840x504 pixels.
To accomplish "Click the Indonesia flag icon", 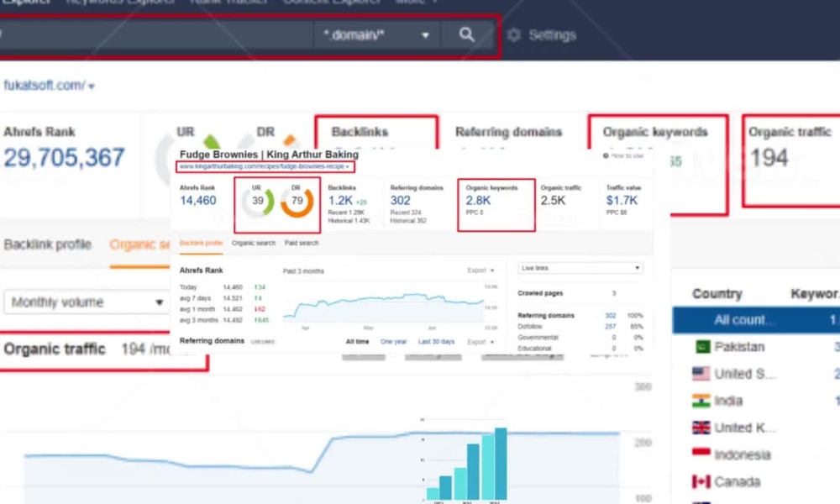I will point(701,454).
